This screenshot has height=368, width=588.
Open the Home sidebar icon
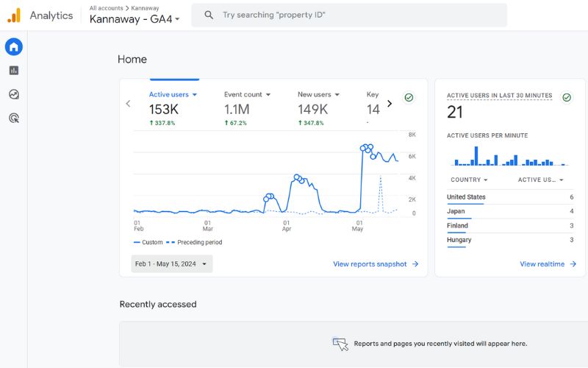pos(14,47)
